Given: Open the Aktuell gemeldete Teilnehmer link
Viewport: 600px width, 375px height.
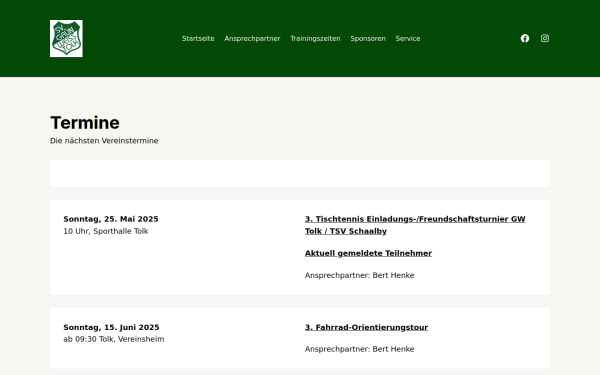Looking at the screenshot, I should coord(368,253).
